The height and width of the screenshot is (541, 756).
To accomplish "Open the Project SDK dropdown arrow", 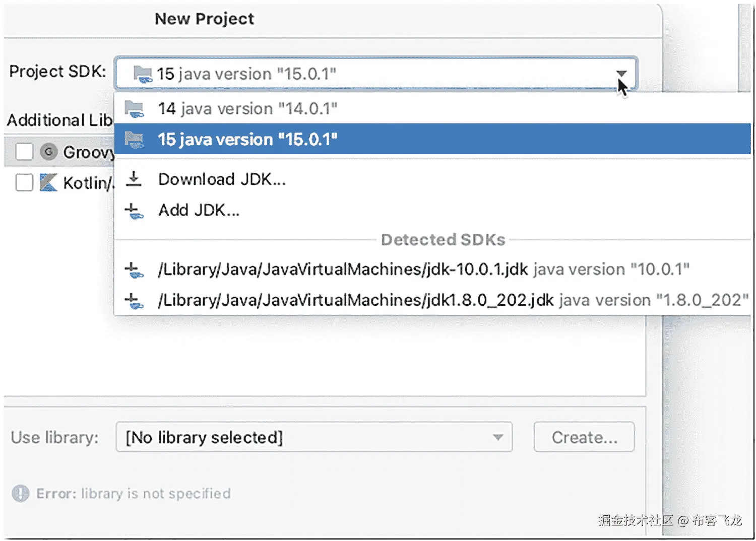I will [621, 74].
